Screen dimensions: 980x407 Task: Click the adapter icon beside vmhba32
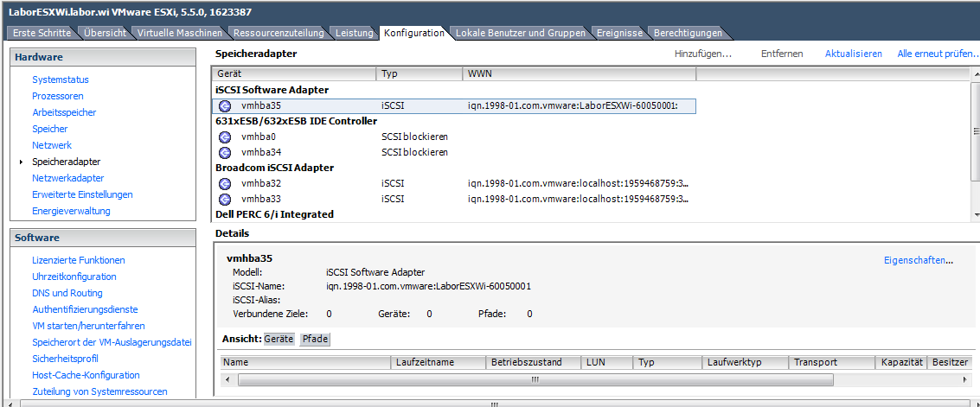[225, 184]
